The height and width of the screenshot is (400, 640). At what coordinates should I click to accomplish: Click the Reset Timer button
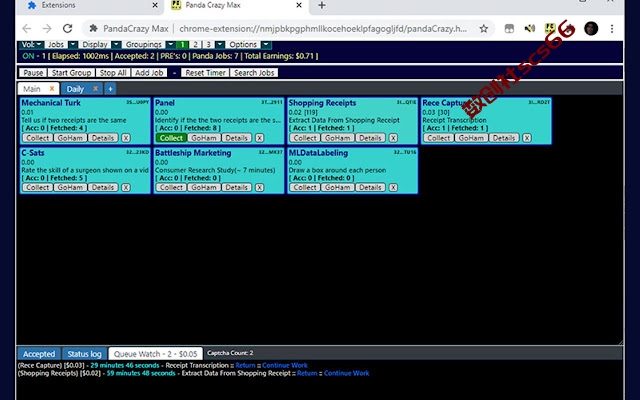[205, 73]
